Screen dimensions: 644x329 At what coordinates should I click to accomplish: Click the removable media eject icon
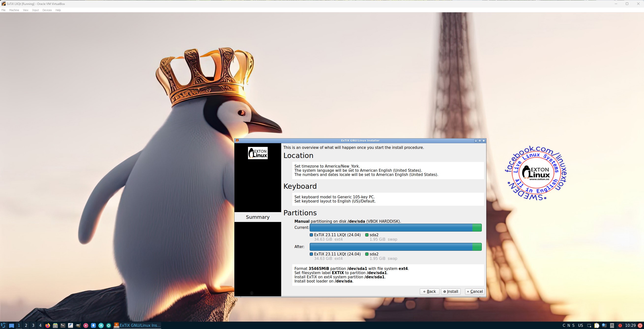pos(612,326)
